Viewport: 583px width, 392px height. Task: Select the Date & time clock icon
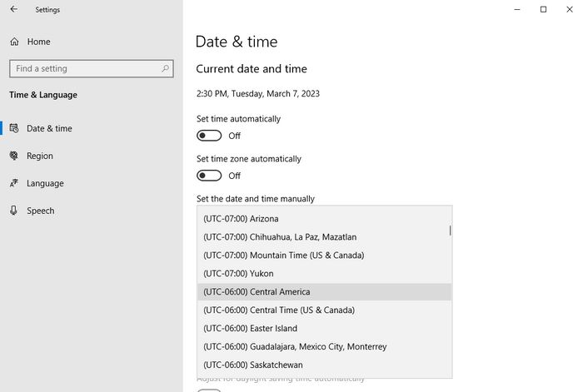click(14, 129)
